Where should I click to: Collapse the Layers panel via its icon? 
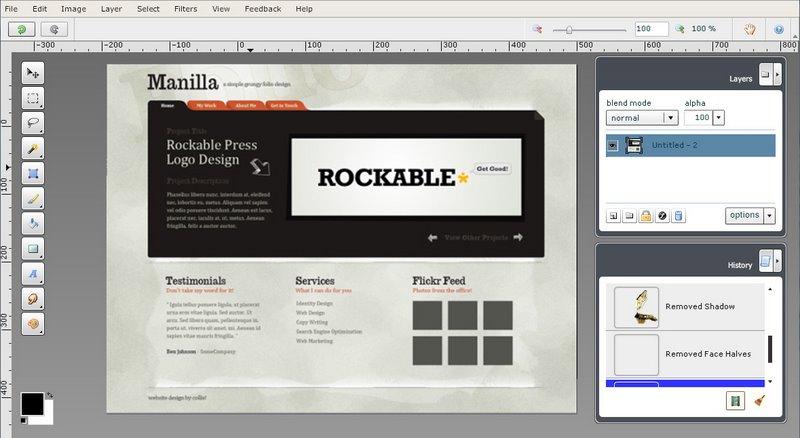(766, 75)
